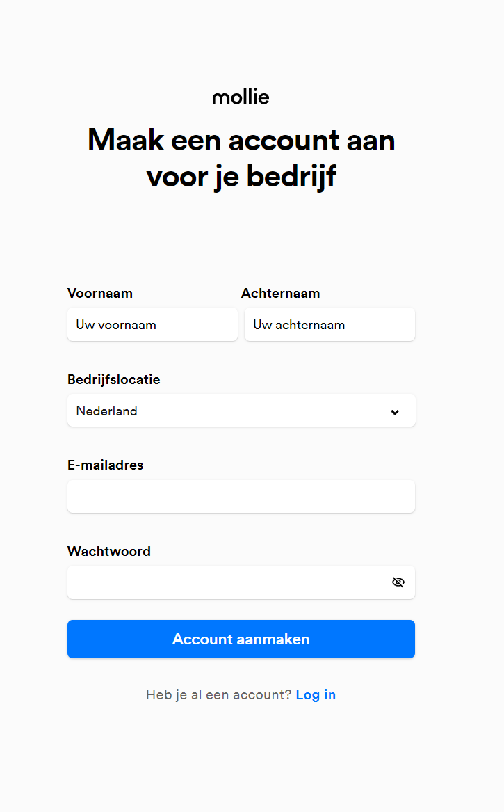Open the Nederland country dropdown
This screenshot has height=812, width=504.
click(241, 411)
